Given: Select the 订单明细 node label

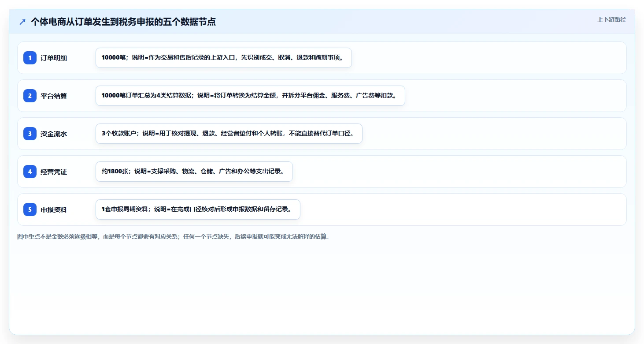Looking at the screenshot, I should click(54, 58).
